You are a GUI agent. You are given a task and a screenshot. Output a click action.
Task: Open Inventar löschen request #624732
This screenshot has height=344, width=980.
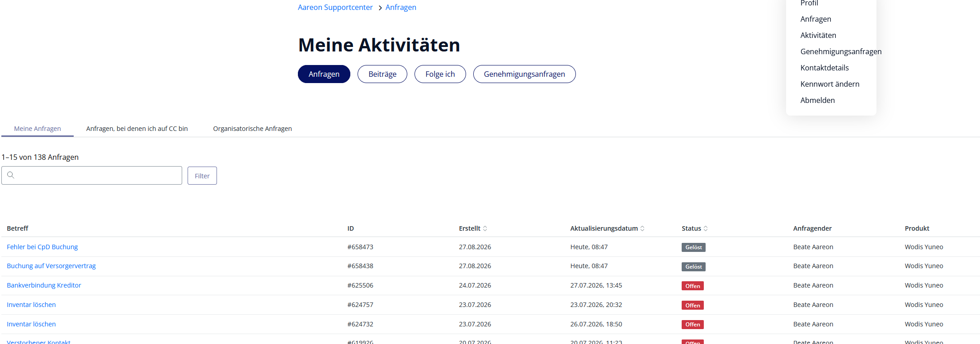click(x=31, y=324)
